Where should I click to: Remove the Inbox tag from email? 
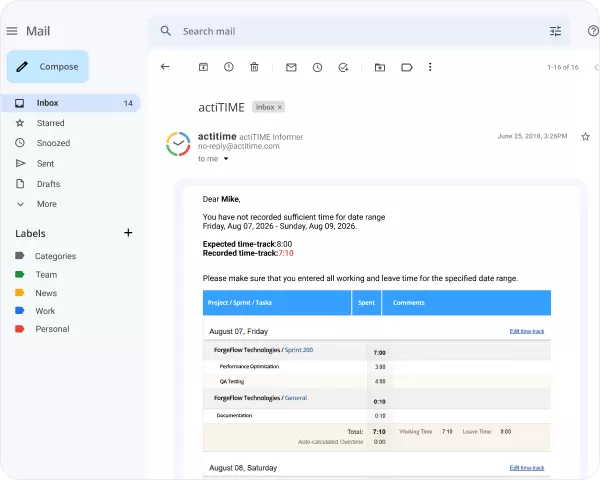(280, 107)
